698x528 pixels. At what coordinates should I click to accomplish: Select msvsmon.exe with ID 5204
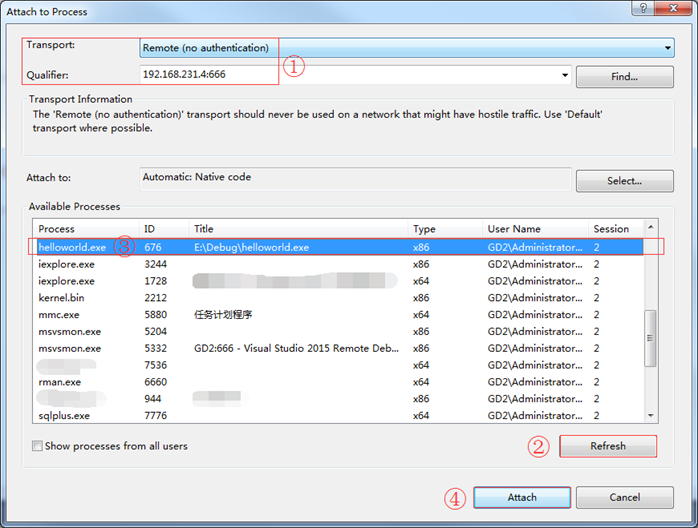(338, 331)
